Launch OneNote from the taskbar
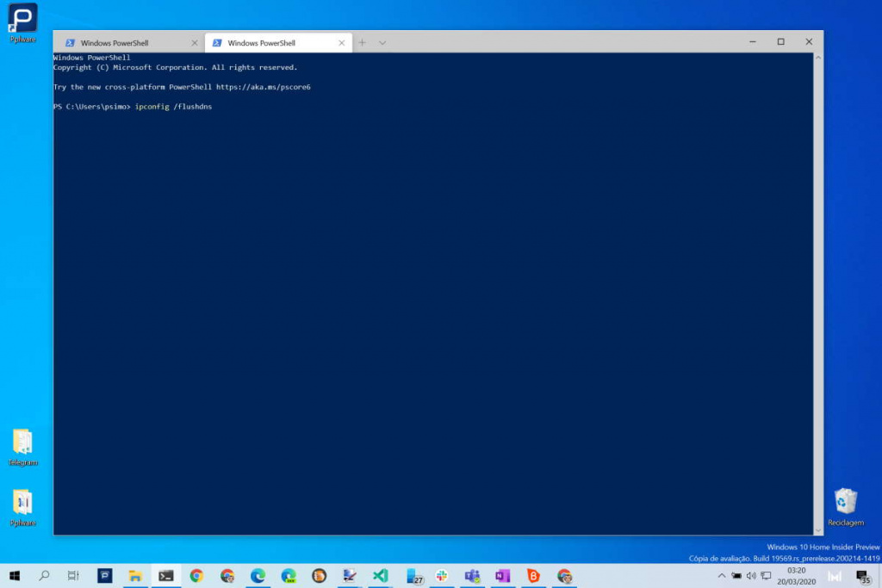The image size is (882, 588). coord(502,576)
